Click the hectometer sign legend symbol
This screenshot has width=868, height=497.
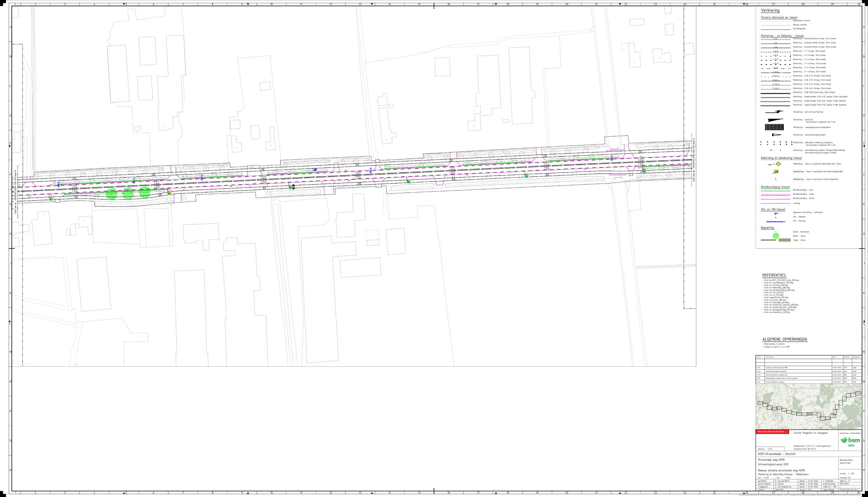776,171
